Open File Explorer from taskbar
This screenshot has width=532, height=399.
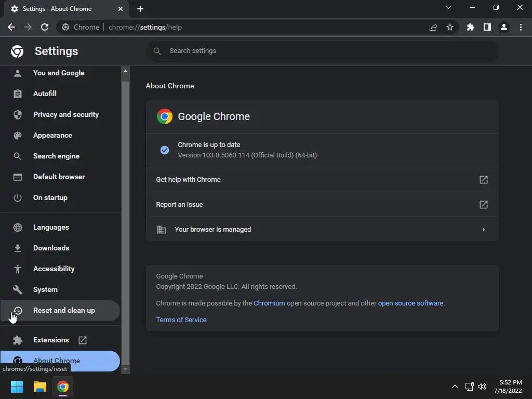click(x=39, y=387)
